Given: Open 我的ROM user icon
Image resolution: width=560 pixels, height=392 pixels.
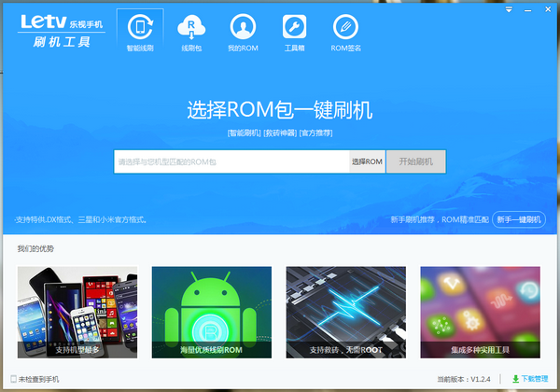Looking at the screenshot, I should pos(243,27).
